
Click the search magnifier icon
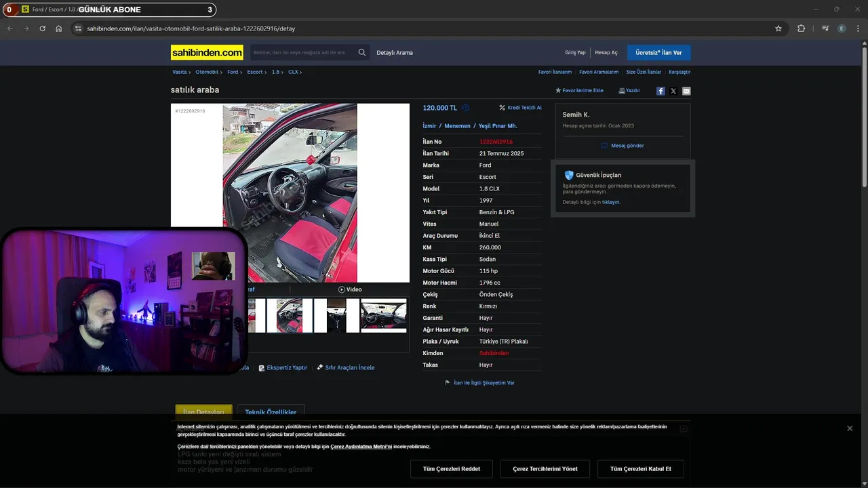coord(362,52)
